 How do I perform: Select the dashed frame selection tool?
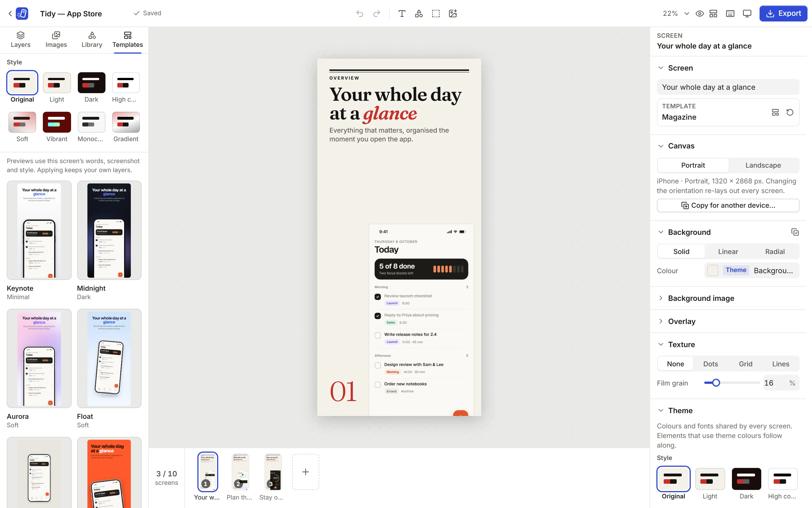(436, 14)
